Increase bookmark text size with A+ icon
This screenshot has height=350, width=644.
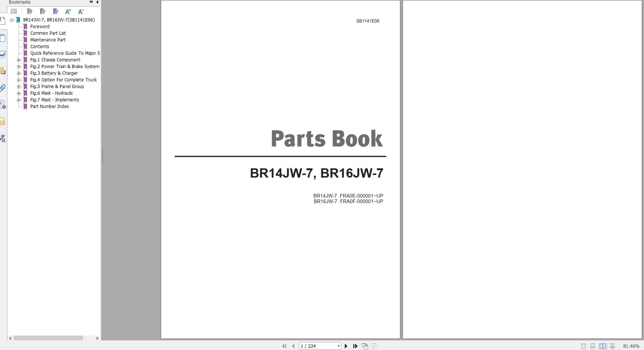pyautogui.click(x=68, y=11)
